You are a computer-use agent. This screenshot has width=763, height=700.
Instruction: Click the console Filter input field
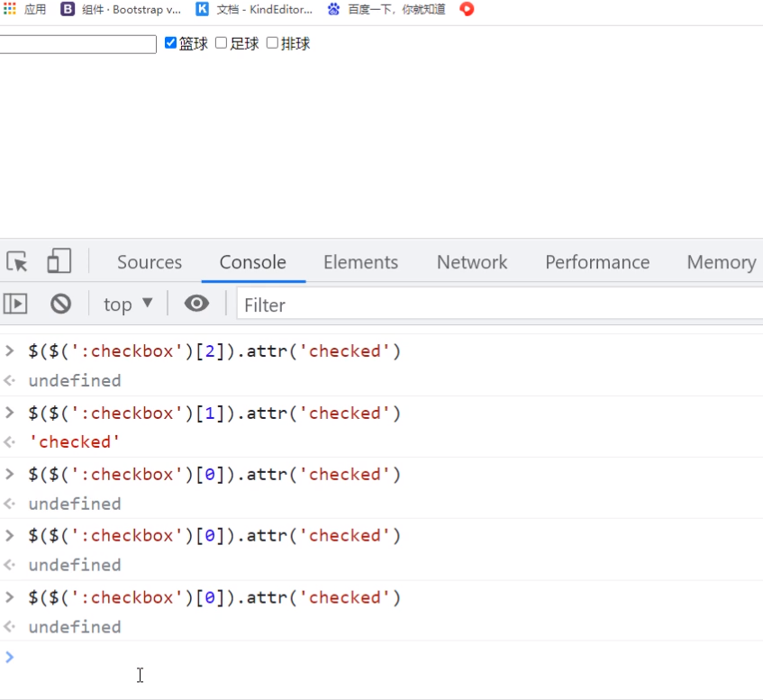[500, 305]
